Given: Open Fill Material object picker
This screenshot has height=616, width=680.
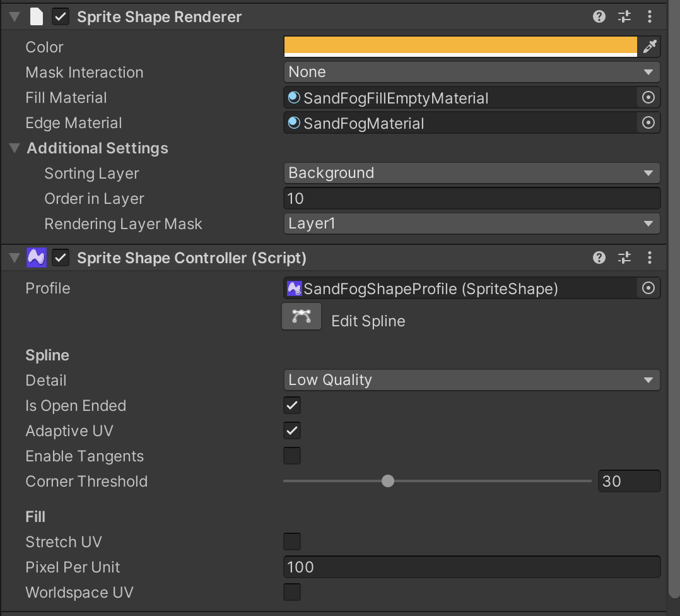Looking at the screenshot, I should (648, 98).
